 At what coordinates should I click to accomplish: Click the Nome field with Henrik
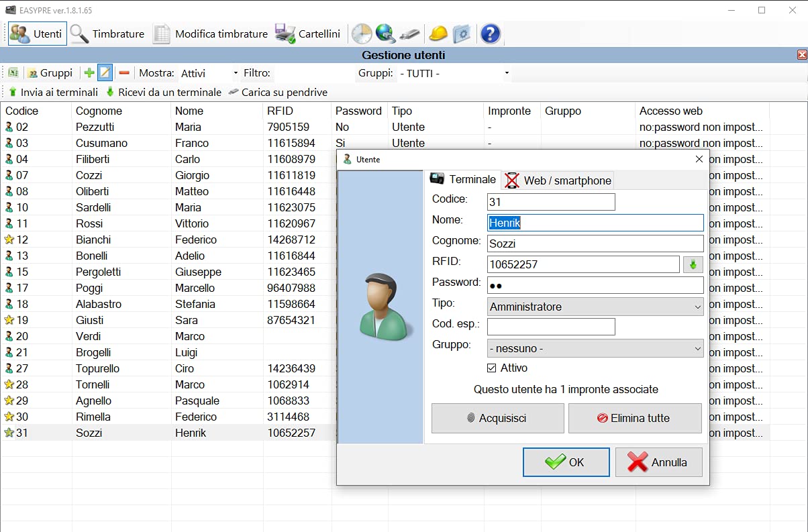595,223
